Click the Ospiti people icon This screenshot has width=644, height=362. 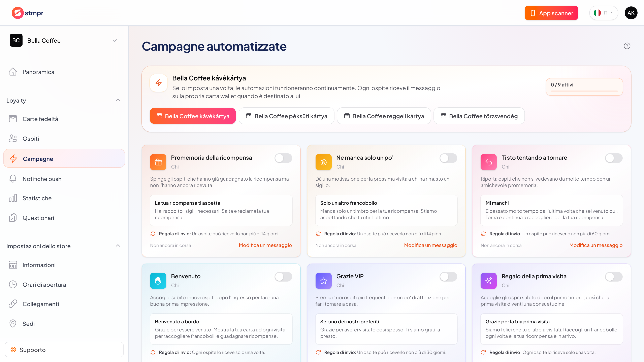pos(13,138)
